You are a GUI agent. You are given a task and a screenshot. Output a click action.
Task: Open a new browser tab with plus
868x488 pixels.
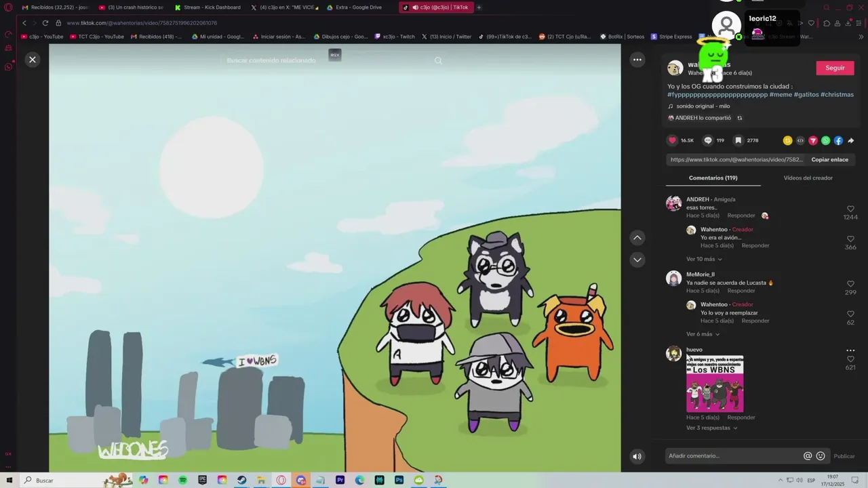(x=479, y=7)
